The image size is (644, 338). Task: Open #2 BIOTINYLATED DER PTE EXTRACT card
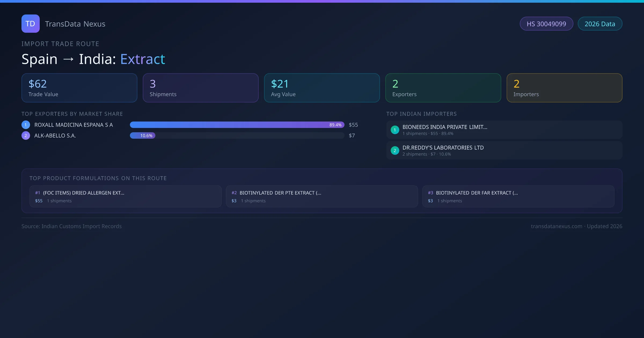pos(322,196)
